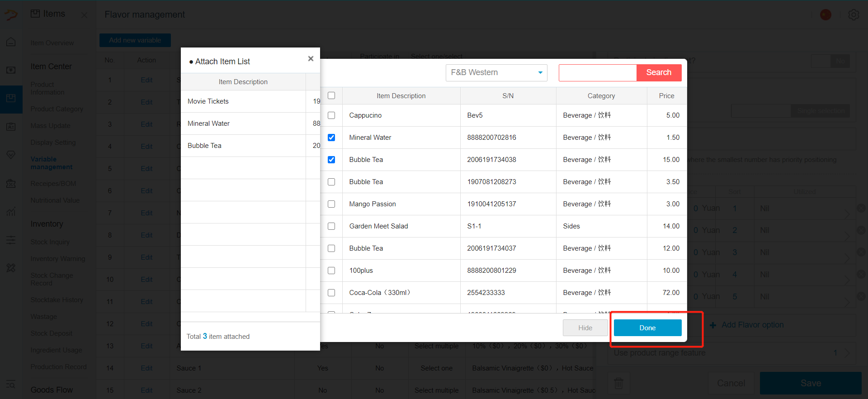Click the Edit link in row 5
The image size is (868, 399).
[x=146, y=169]
